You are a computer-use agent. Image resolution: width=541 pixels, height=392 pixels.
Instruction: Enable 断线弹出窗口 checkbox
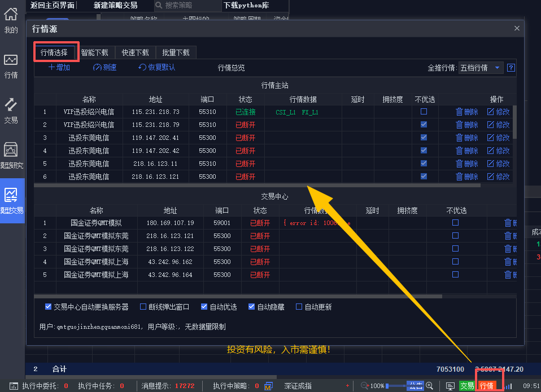click(143, 307)
